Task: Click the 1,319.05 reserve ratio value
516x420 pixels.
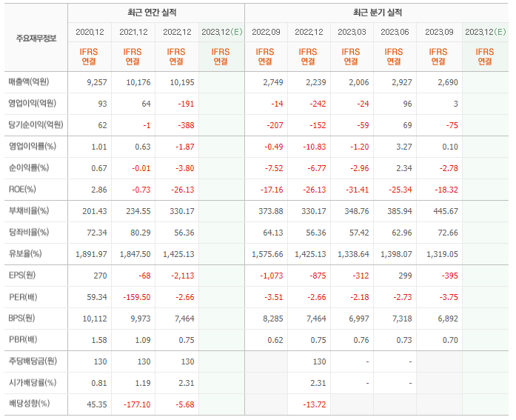Action: coord(442,254)
